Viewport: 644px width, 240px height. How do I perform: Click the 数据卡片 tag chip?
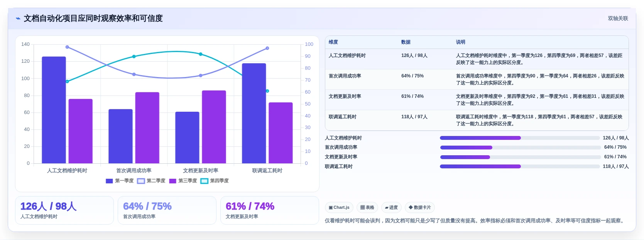click(420, 207)
